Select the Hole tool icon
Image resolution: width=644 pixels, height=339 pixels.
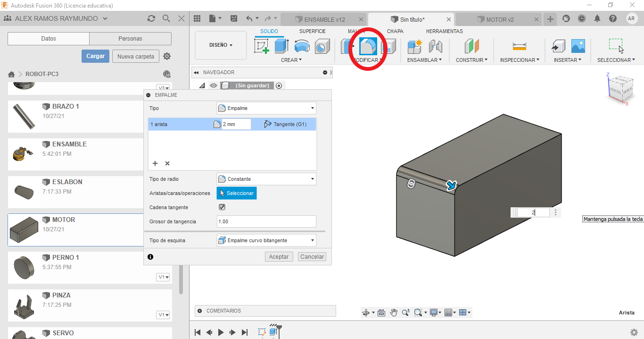coord(322,46)
